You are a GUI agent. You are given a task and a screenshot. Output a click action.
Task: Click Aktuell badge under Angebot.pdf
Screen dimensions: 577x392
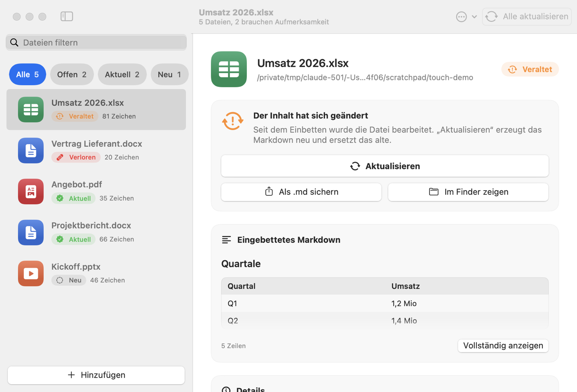click(73, 198)
